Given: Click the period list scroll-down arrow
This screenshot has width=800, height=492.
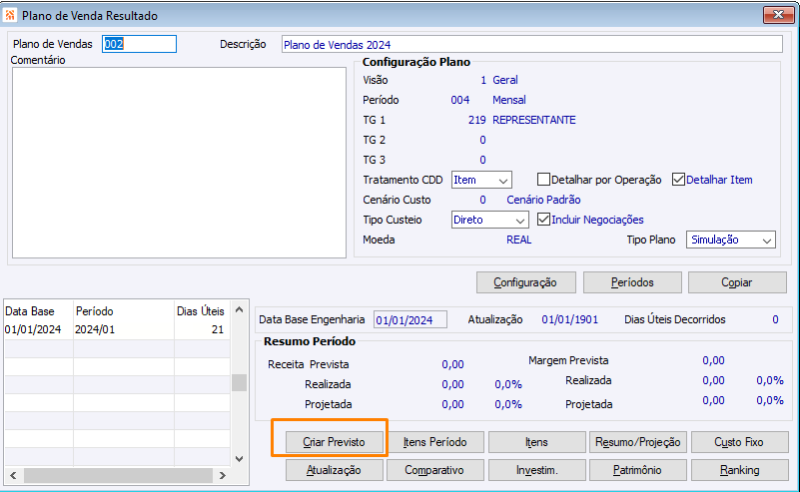Looking at the screenshot, I should [239, 459].
